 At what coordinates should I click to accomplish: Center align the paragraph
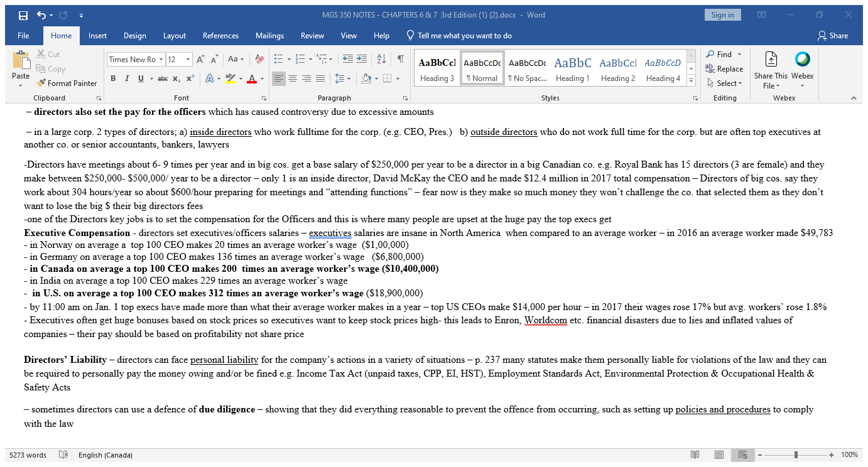click(x=293, y=78)
